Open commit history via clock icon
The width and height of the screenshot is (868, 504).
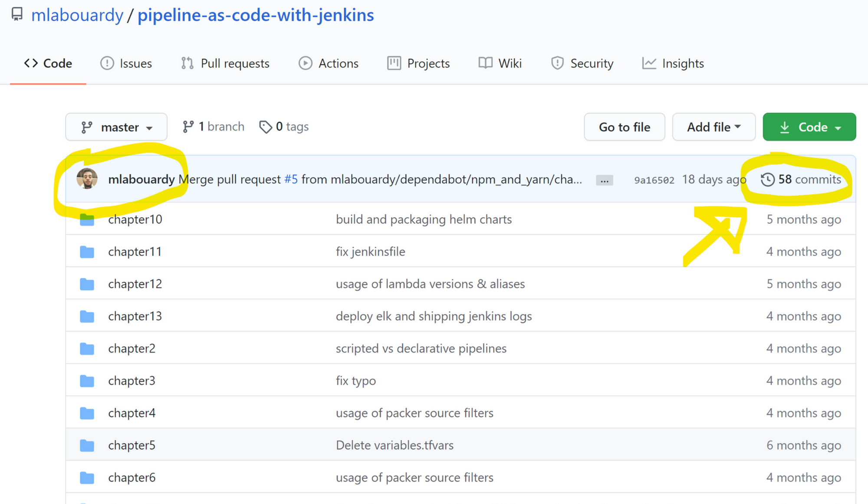[x=767, y=179]
